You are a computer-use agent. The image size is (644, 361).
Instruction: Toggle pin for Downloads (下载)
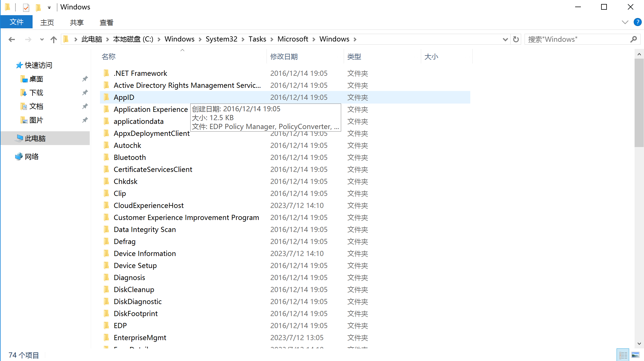pos(85,92)
